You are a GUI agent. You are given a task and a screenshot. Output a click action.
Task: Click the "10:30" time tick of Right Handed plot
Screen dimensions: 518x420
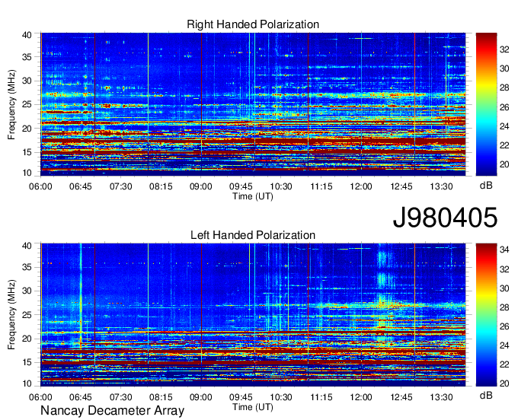point(281,186)
